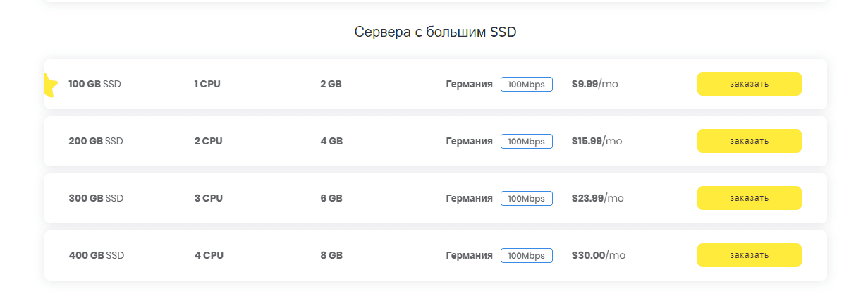Click the 300 GB SSD label
Image resolution: width=868 pixels, height=308 pixels.
[x=96, y=198]
